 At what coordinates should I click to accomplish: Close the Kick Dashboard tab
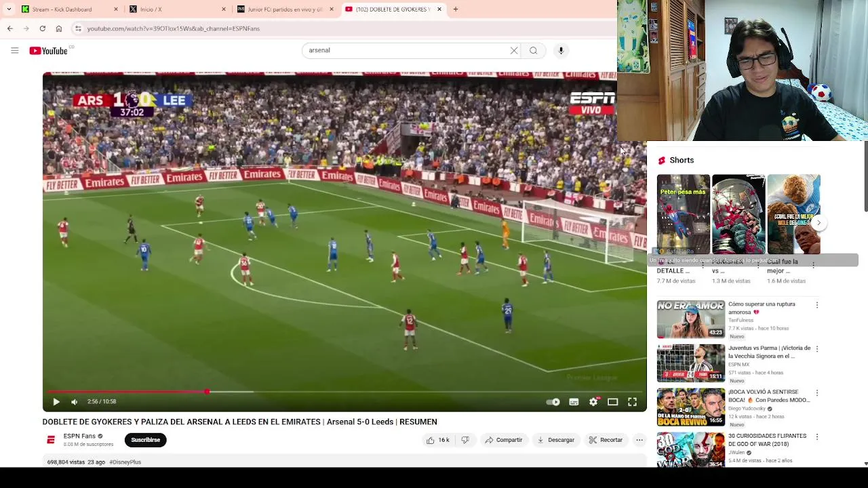pos(116,9)
